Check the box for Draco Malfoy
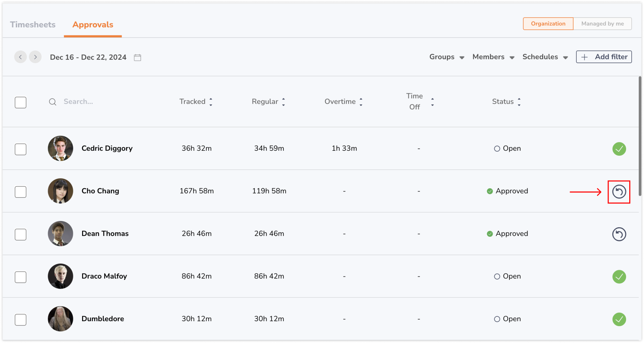This screenshot has height=343, width=644. click(x=21, y=277)
